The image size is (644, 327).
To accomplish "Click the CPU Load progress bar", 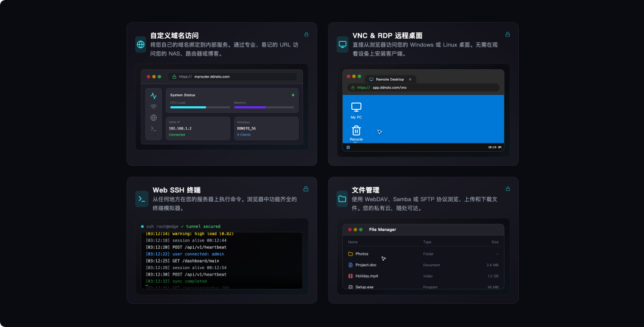I will (x=200, y=107).
